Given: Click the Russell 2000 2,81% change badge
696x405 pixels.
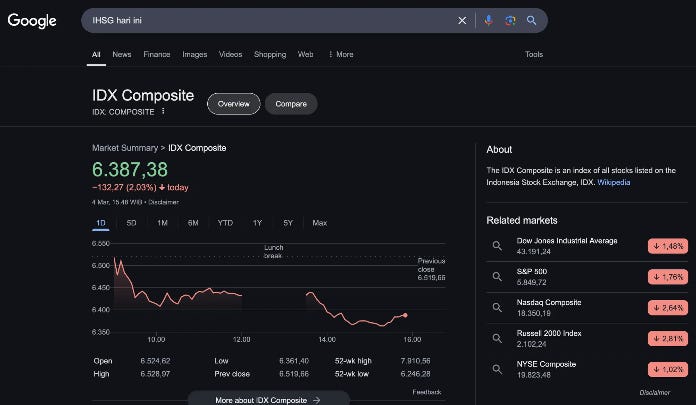Looking at the screenshot, I should click(x=668, y=338).
